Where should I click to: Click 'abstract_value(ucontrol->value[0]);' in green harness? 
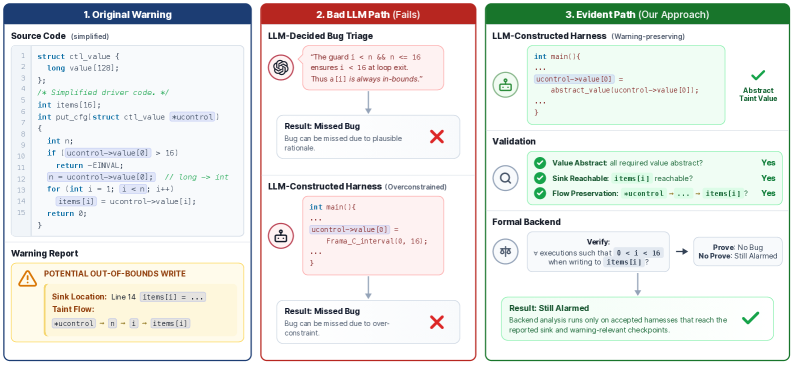click(x=624, y=90)
